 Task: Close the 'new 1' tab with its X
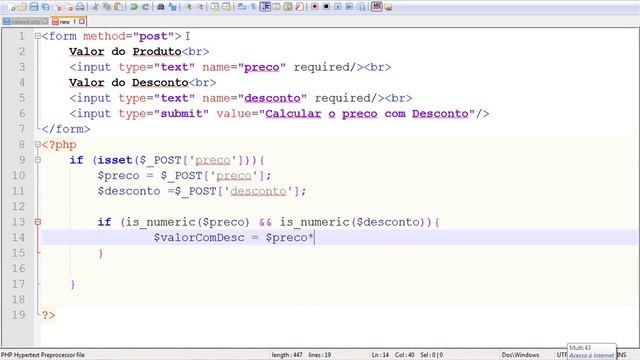tap(82, 21)
